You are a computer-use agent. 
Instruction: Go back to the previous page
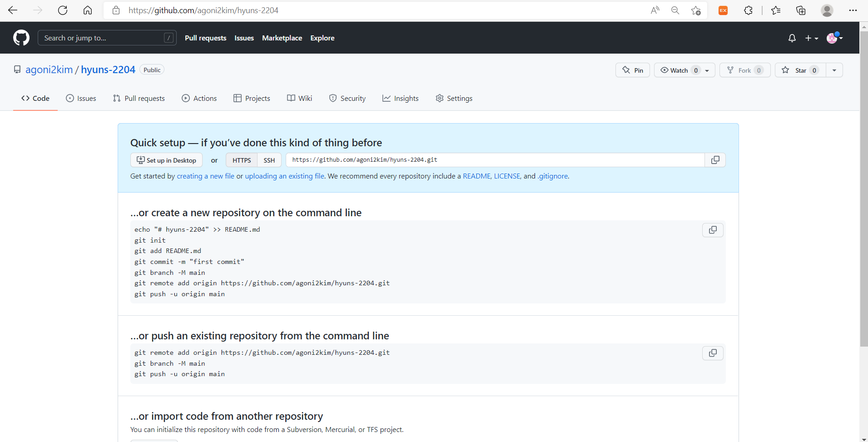click(13, 10)
